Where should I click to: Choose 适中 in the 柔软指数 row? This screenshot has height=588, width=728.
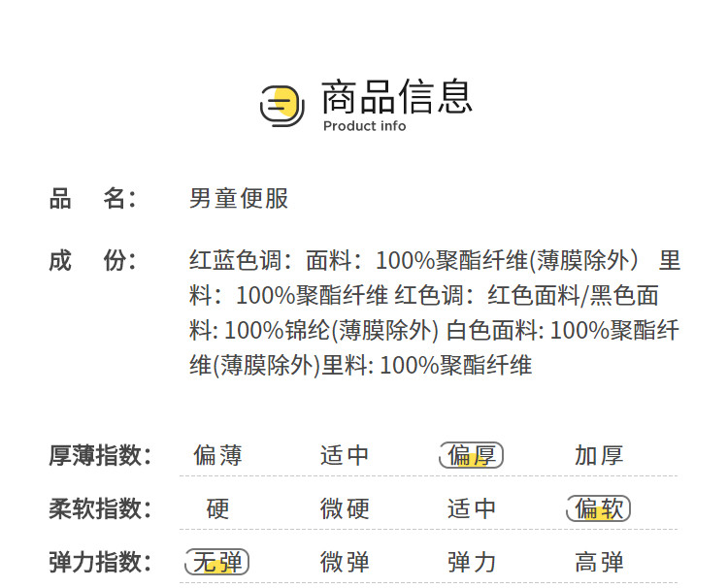(x=472, y=508)
